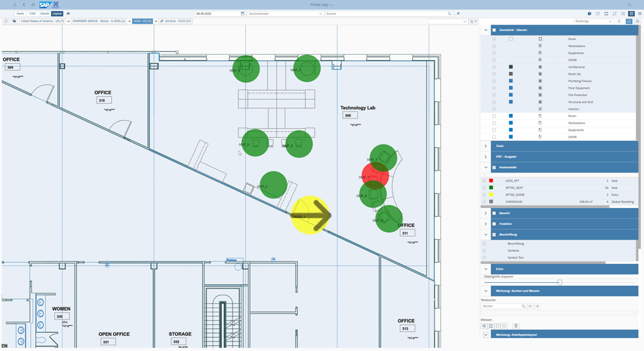Open the header search magnifier icon

pos(629,5)
